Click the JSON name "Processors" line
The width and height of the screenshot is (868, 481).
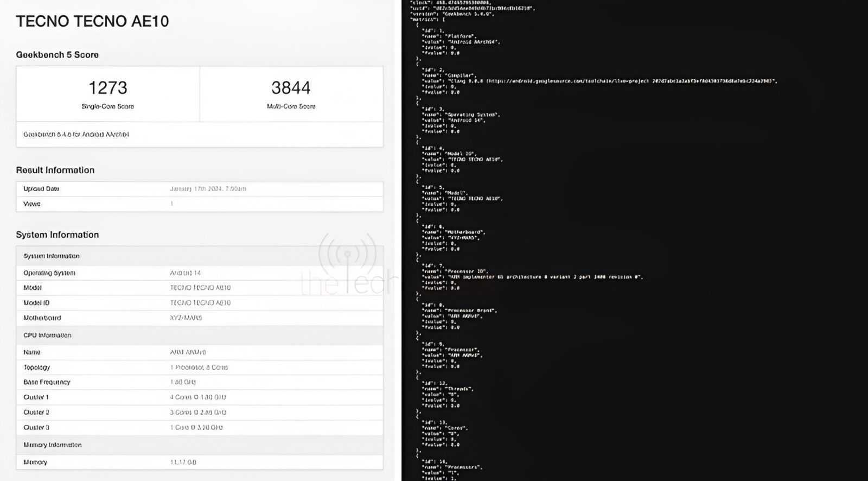tap(452, 467)
